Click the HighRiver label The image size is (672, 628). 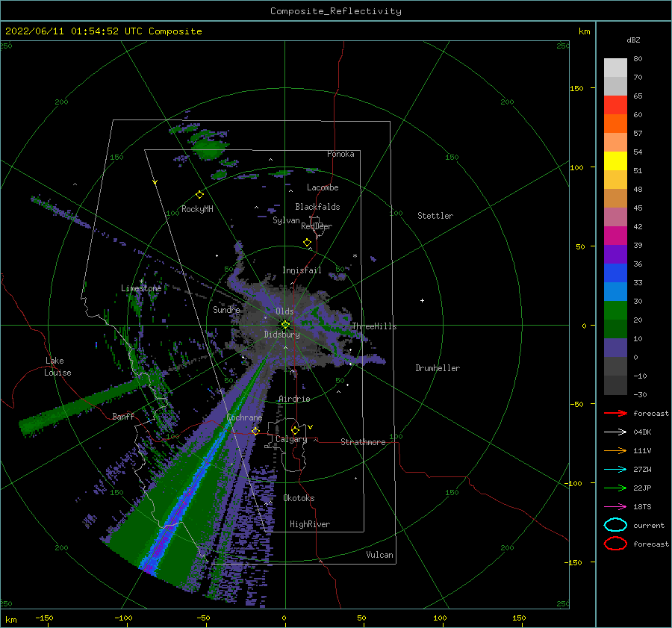310,524
